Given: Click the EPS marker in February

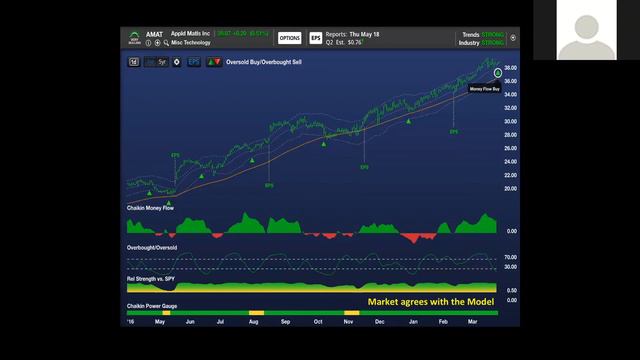Looking at the screenshot, I should pyautogui.click(x=454, y=132).
